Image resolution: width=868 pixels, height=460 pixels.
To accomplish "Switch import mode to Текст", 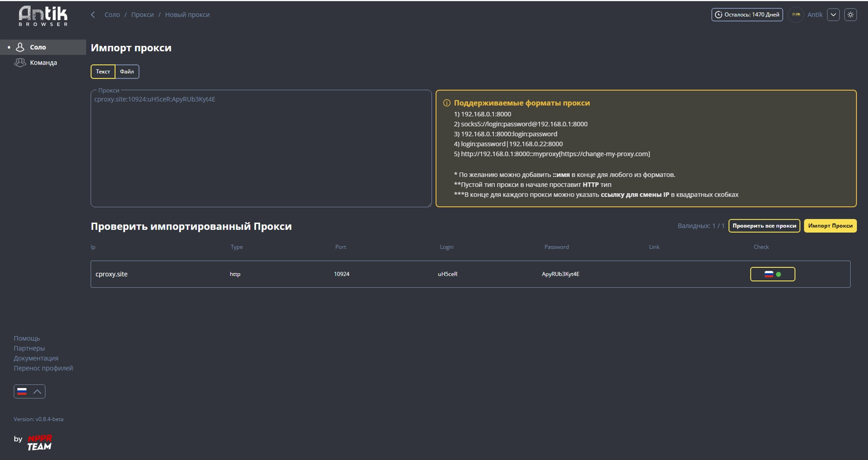I will tap(103, 72).
